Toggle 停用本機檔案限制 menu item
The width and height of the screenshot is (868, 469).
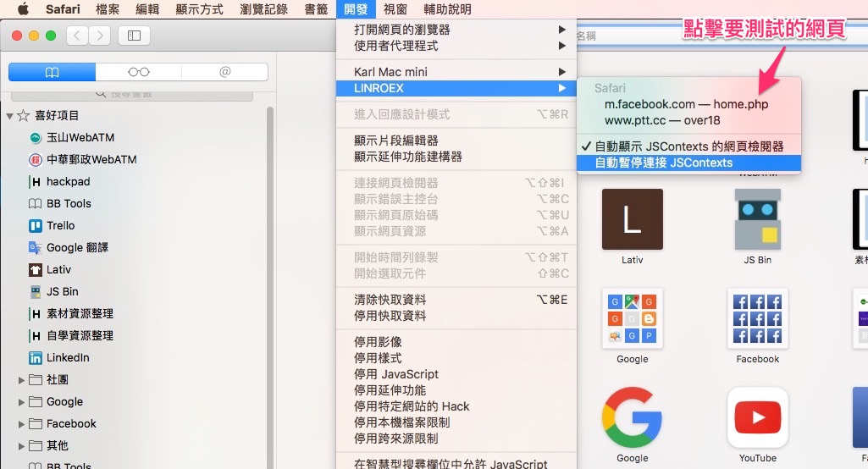[456, 422]
